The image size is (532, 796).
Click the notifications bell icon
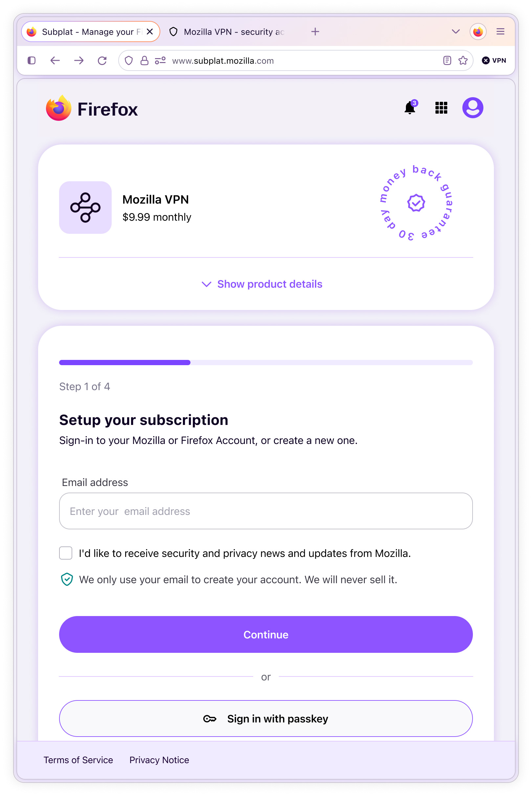tap(410, 108)
